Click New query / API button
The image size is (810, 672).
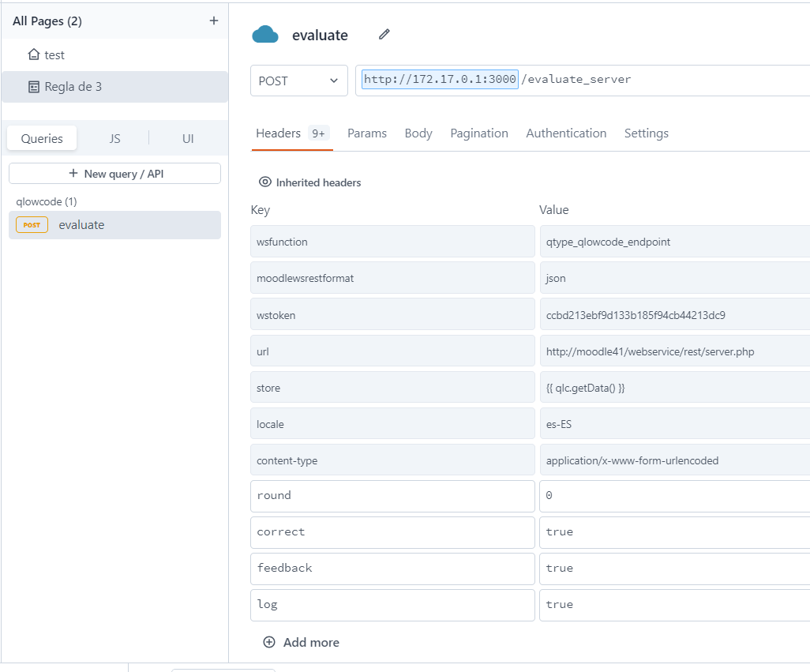pyautogui.click(x=114, y=174)
